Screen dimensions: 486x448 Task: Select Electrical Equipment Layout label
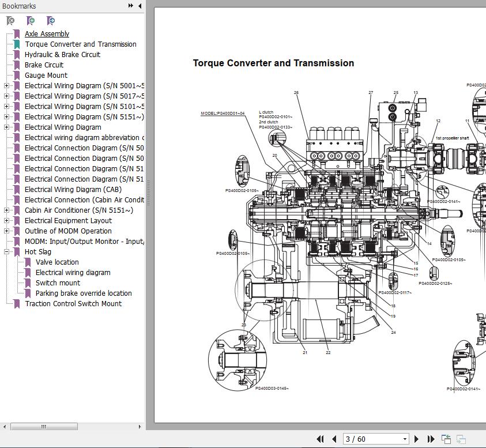pos(68,221)
